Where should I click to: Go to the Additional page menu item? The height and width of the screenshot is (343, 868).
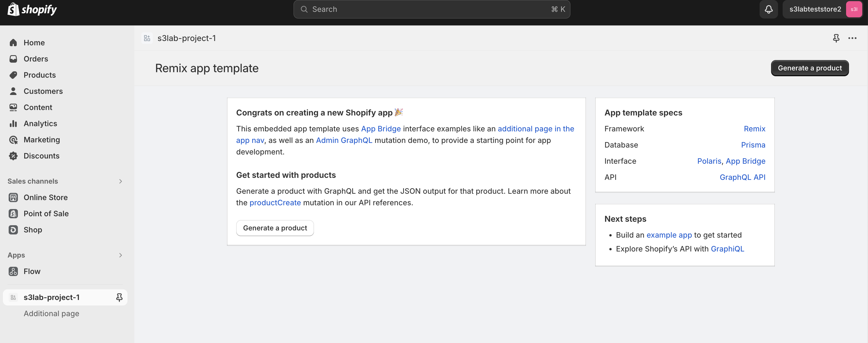click(51, 313)
